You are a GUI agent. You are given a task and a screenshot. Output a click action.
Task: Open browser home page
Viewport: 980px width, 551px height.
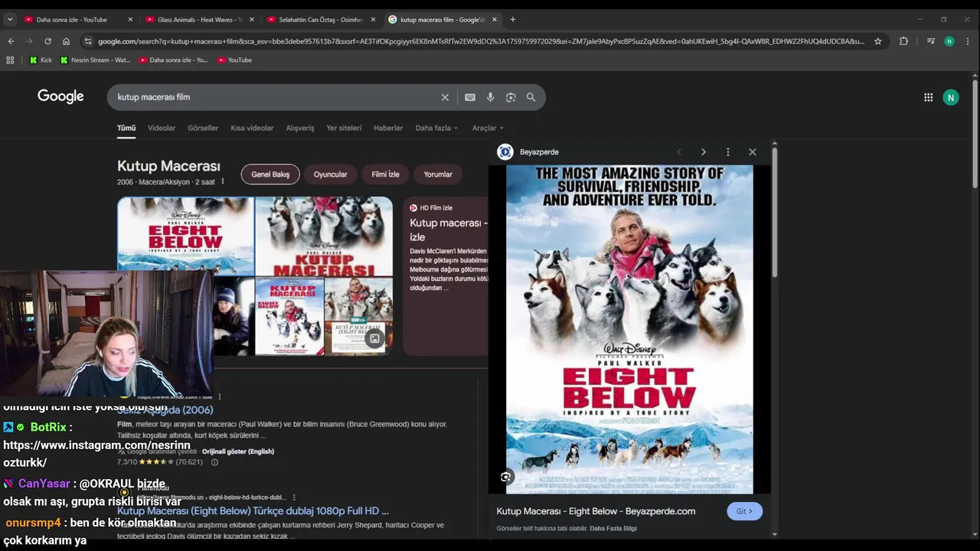click(x=66, y=41)
